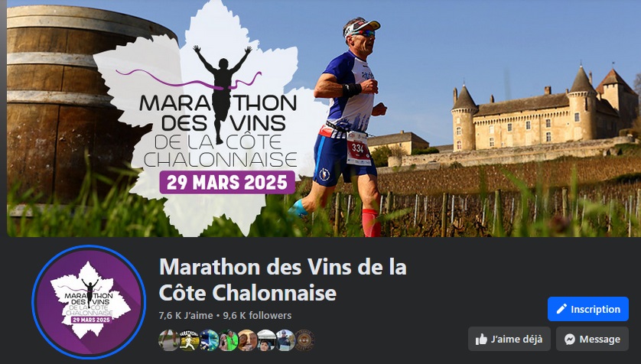Screen dimensions: 641x364
Task: Click the page title Marathon des Vins
Action: 282,280
